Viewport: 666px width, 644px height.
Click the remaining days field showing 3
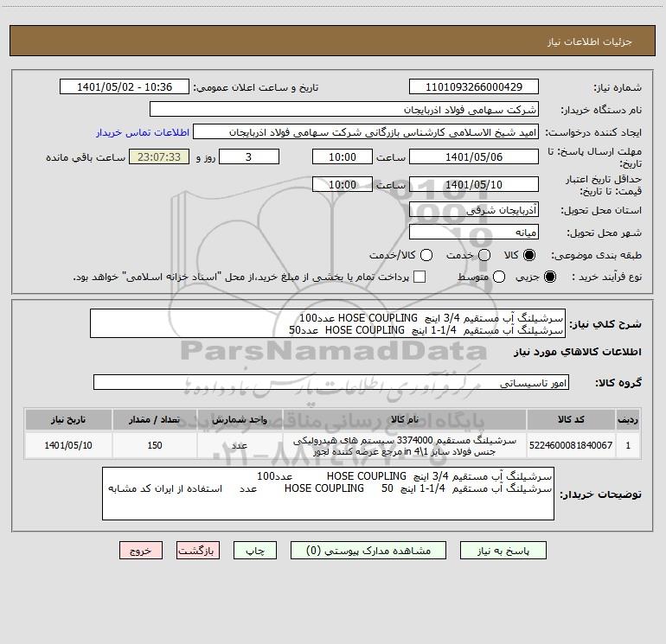[x=249, y=156]
